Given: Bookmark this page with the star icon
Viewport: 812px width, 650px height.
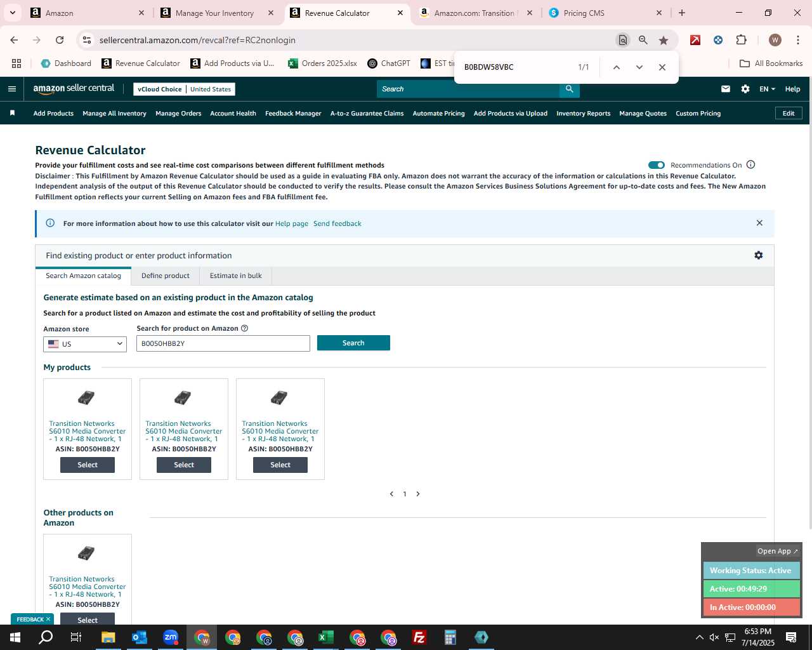Looking at the screenshot, I should tap(664, 40).
